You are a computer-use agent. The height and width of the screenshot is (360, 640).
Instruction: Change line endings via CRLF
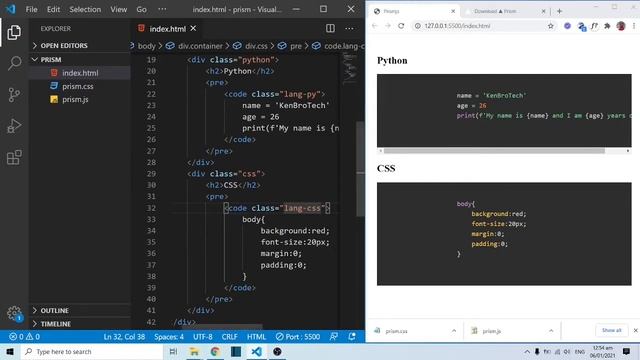coord(229,337)
